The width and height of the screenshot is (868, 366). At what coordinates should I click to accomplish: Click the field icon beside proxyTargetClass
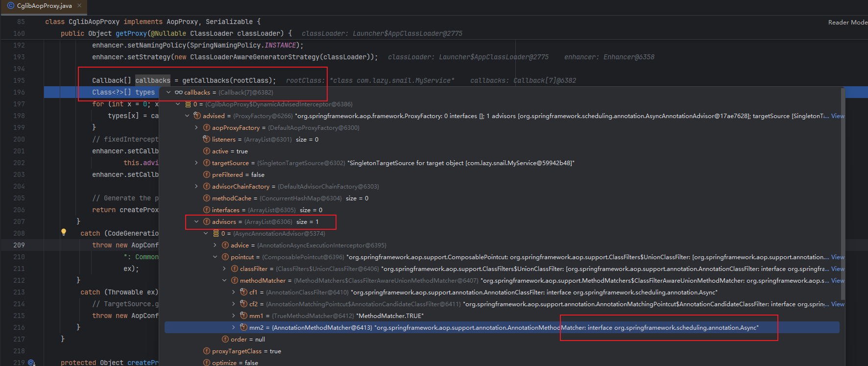(x=207, y=351)
